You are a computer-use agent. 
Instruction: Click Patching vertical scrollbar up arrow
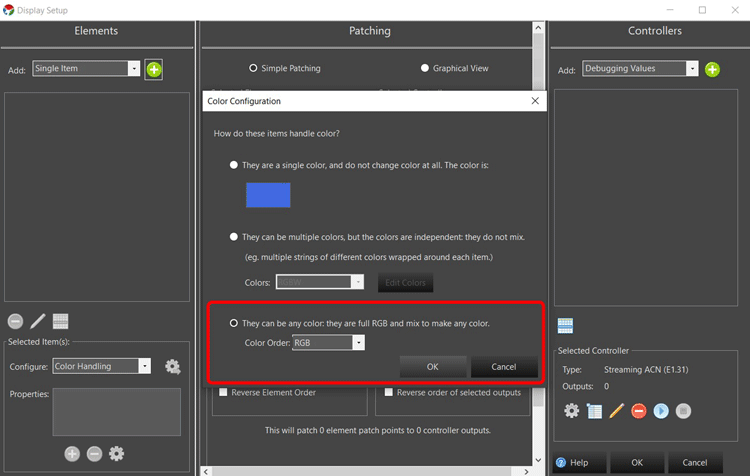(x=538, y=28)
